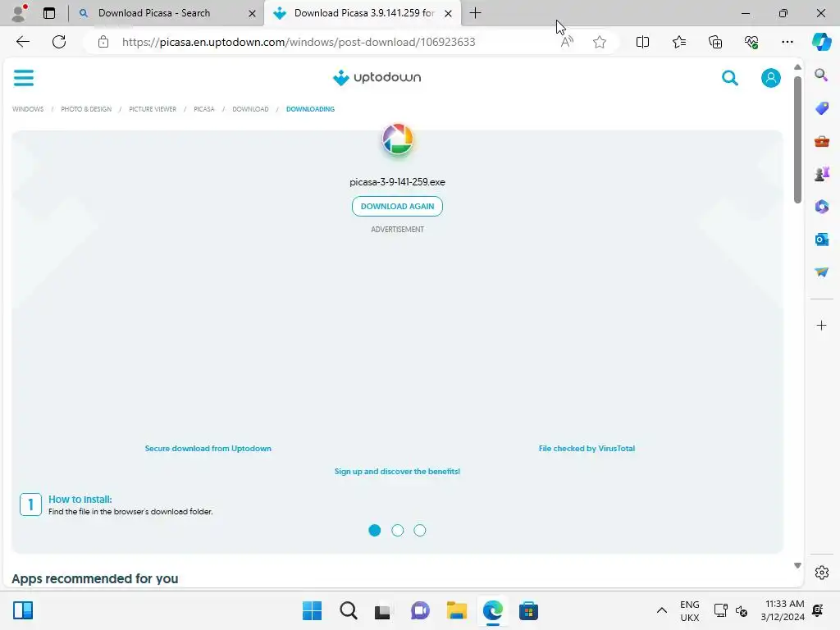
Task: Open sidebar Tools briefcase icon
Action: [821, 141]
